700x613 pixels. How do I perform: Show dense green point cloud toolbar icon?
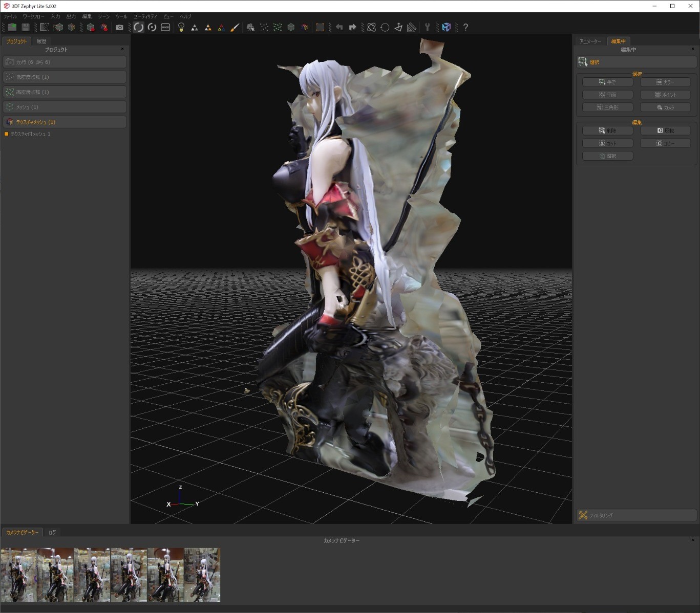coord(278,27)
